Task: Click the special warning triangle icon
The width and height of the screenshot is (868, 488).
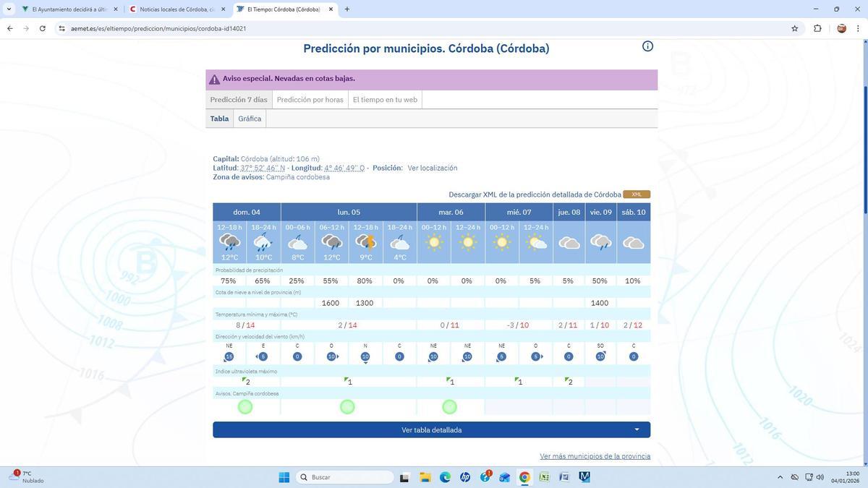Action: click(x=215, y=78)
